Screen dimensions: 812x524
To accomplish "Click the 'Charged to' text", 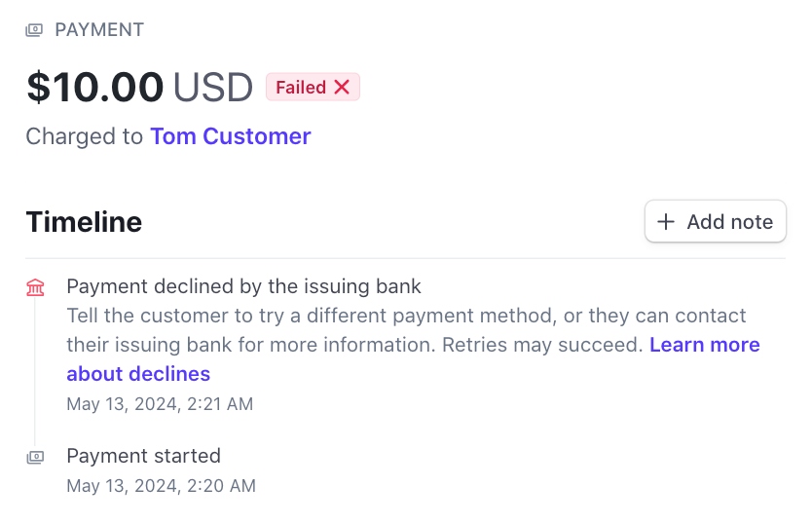I will pos(84,136).
